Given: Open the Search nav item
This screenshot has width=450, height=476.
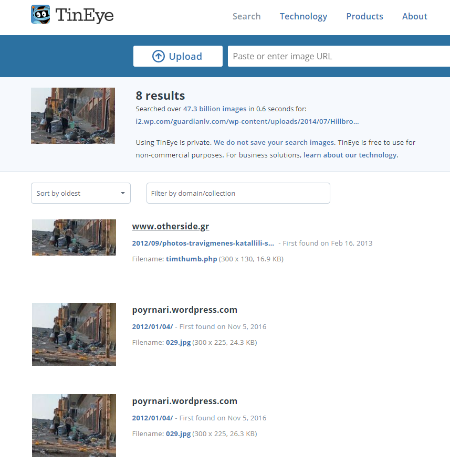Looking at the screenshot, I should tap(247, 16).
